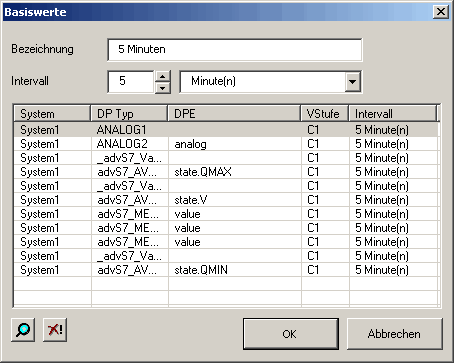Sort by the DP Typ column header

(129, 114)
